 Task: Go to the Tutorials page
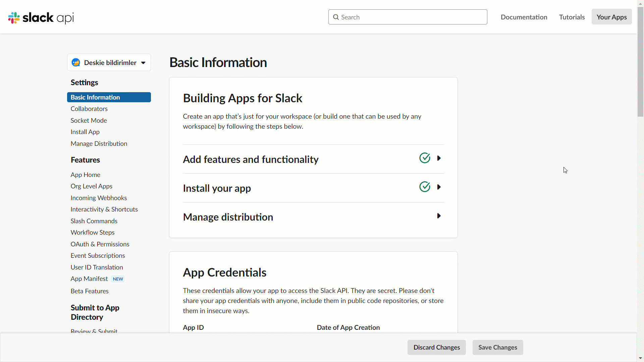[572, 17]
